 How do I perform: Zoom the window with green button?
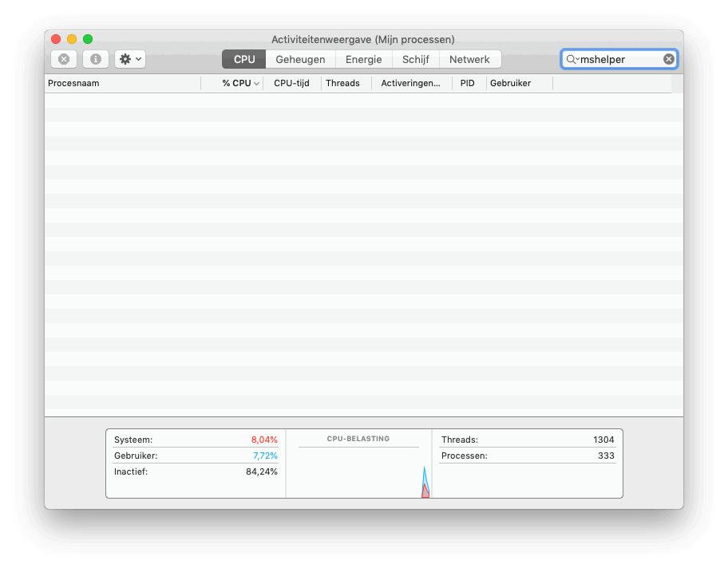88,39
